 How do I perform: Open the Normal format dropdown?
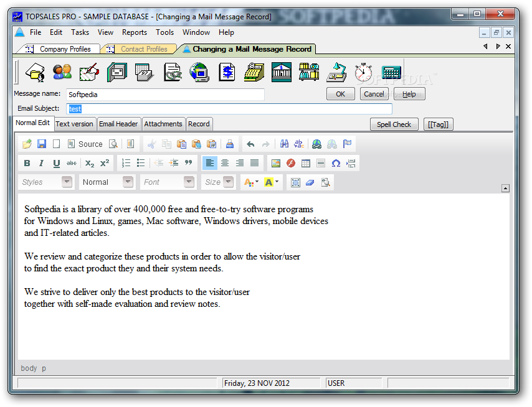coord(107,182)
